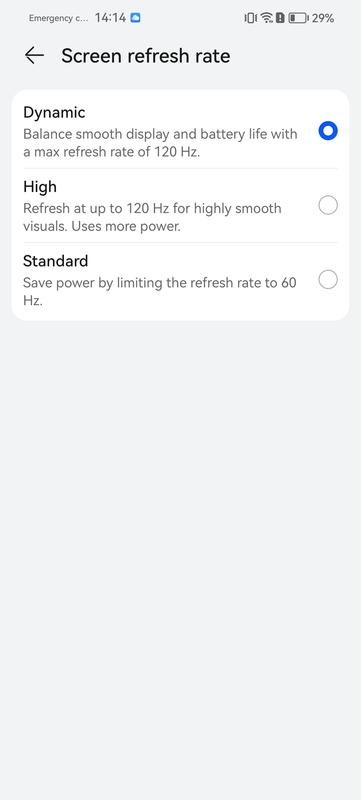Image resolution: width=361 pixels, height=800 pixels.
Task: Tap the back arrow icon
Action: click(34, 56)
